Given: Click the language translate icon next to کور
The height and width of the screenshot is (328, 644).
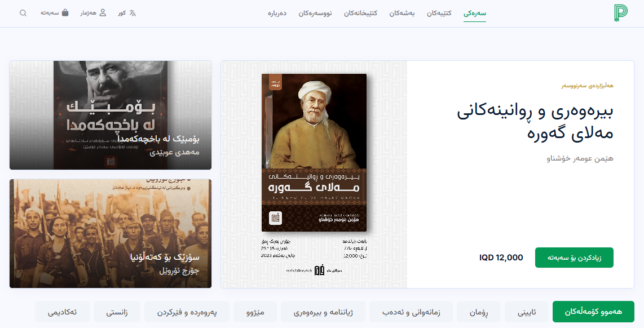Looking at the screenshot, I should [x=133, y=13].
